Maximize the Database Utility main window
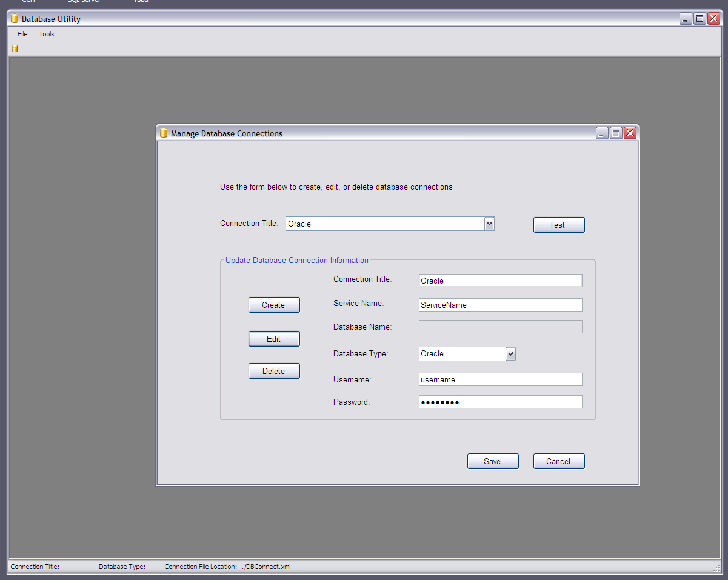728x580 pixels. pos(700,19)
